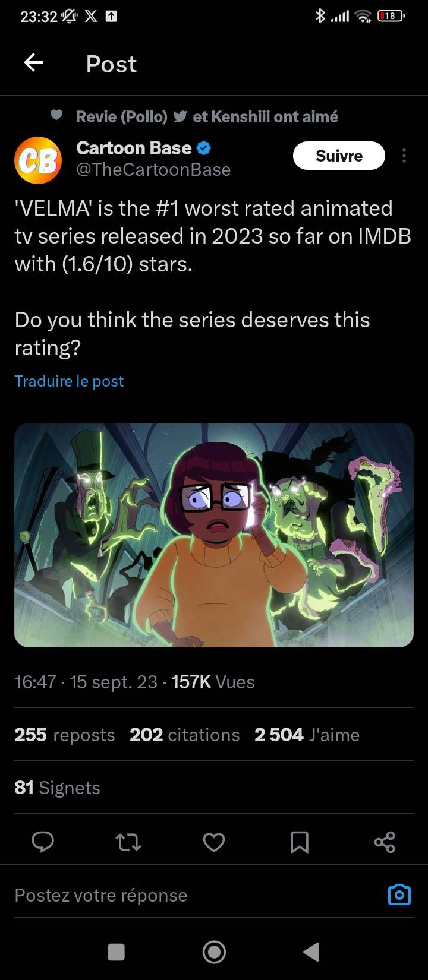This screenshot has width=428, height=980.
Task: Open the @TheCartoonBase handle profile
Action: [x=153, y=170]
